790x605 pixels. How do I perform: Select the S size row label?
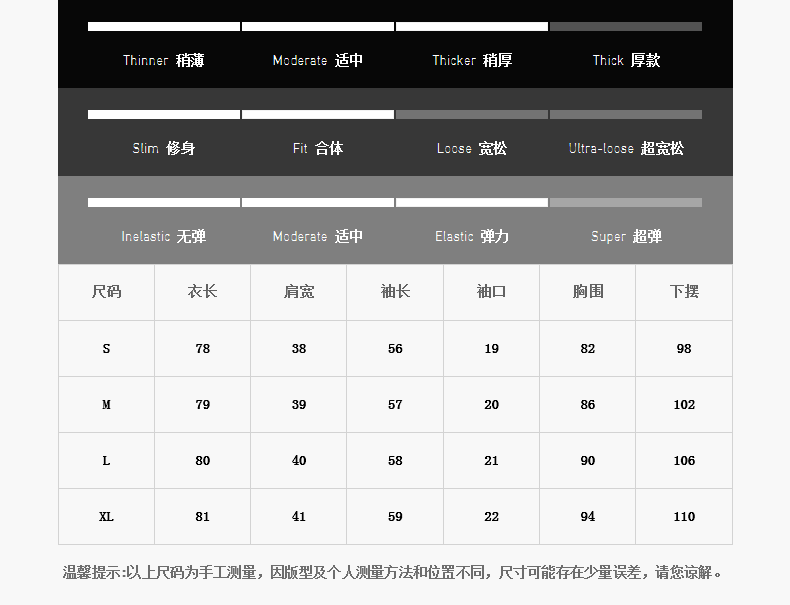click(106, 349)
